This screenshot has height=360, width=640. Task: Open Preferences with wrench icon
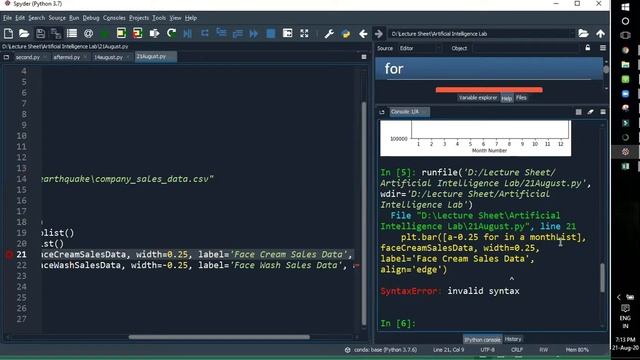(329, 33)
